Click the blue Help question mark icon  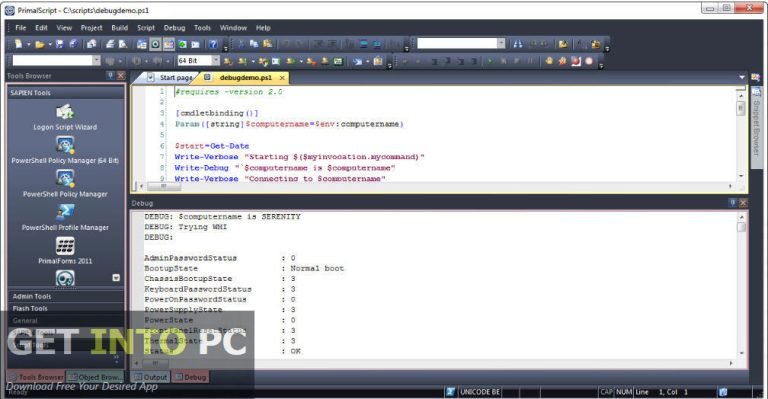click(213, 44)
